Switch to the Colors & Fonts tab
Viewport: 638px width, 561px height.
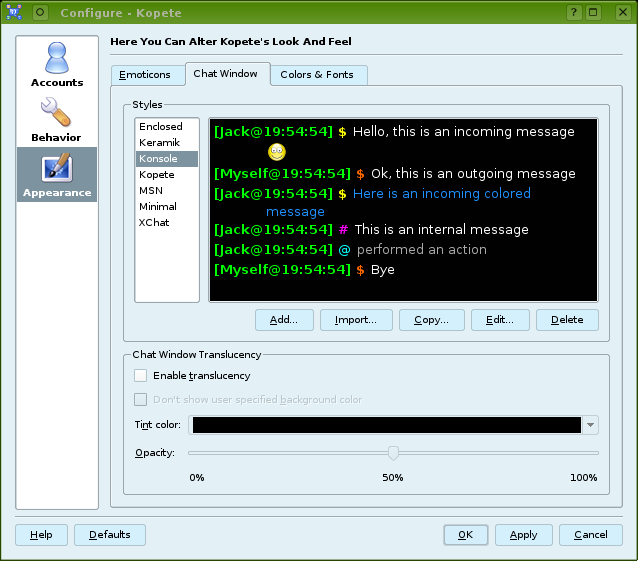click(317, 75)
